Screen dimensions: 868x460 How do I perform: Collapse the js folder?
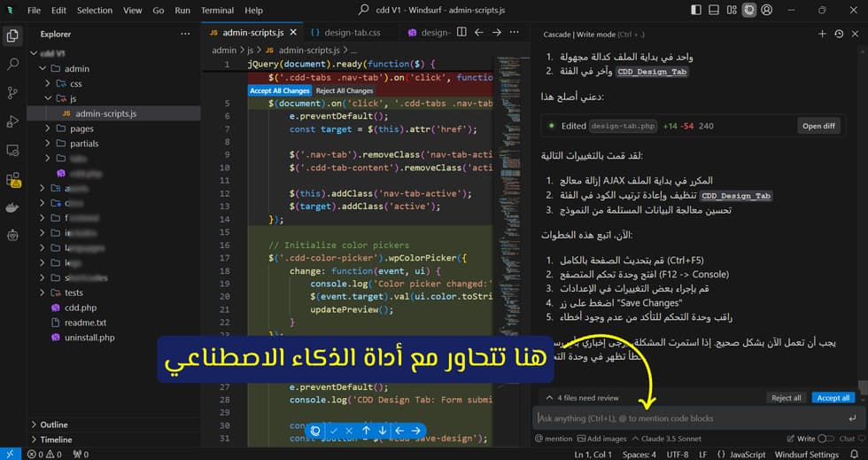click(48, 98)
